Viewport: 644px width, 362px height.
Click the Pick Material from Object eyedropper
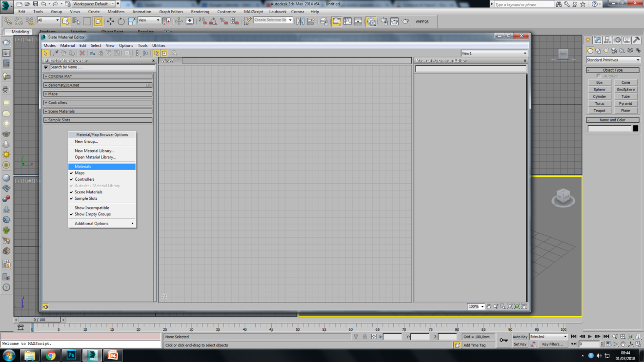[55, 53]
